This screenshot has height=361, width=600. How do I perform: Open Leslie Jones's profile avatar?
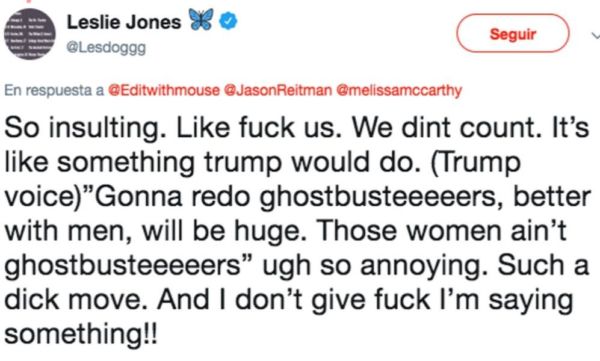point(30,34)
